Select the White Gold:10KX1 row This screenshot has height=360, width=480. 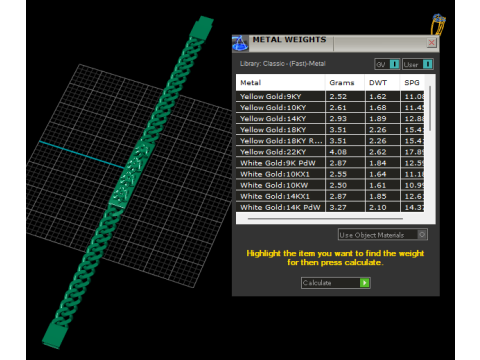click(x=330, y=174)
